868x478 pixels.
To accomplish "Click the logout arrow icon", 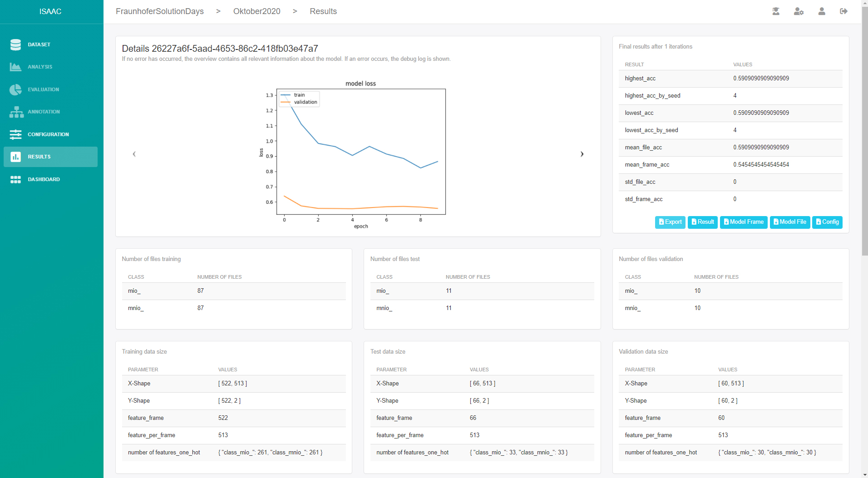I will pyautogui.click(x=843, y=11).
